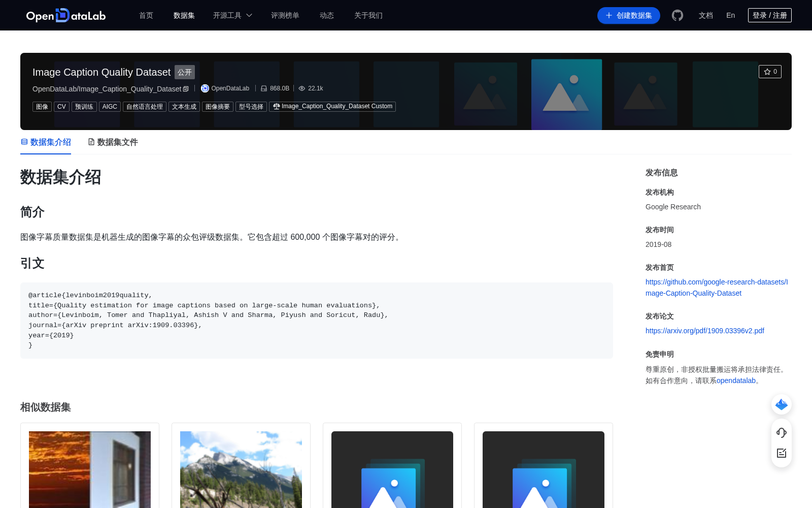Click the 868.0B storage size indicator
Screen dimensions: 812x508
click(275, 88)
